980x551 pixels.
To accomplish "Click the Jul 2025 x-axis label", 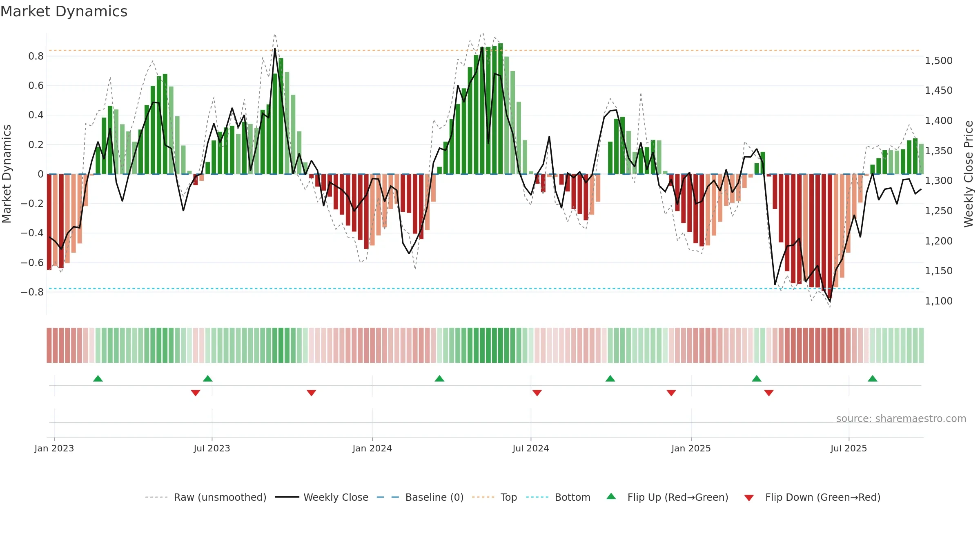I will (849, 448).
